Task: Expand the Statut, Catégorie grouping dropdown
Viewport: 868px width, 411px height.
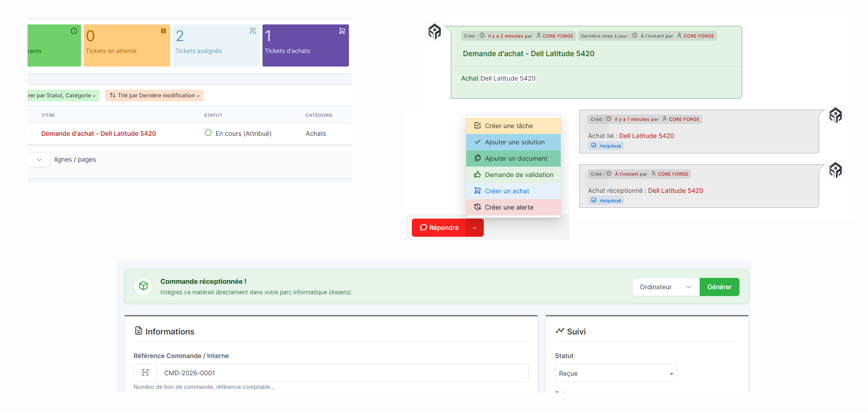Action: pyautogui.click(x=62, y=96)
